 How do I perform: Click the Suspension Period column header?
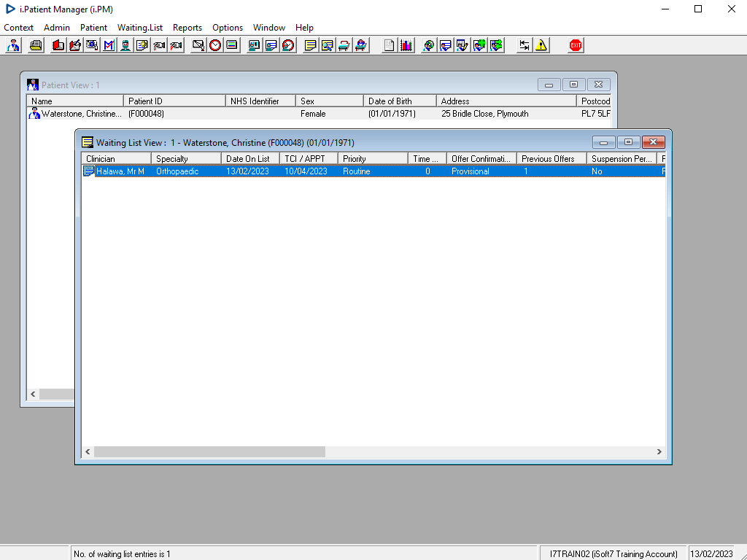(x=622, y=158)
